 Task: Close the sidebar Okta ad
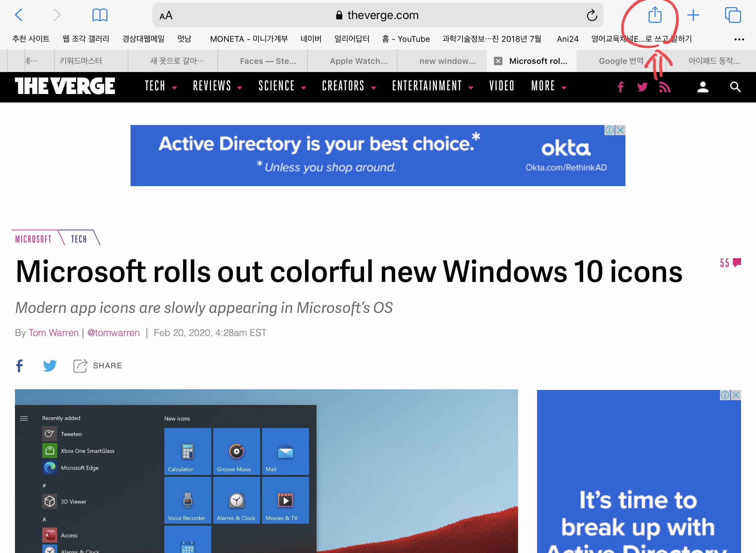tap(736, 395)
